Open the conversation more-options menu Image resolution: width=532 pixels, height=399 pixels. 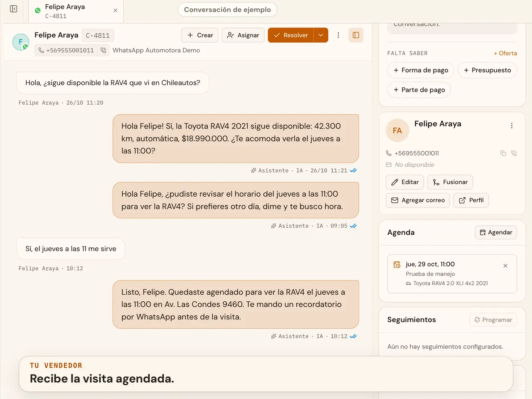[x=338, y=35]
